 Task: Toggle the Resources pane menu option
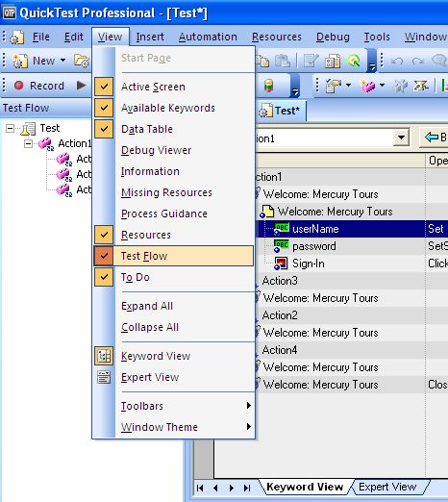pyautogui.click(x=104, y=235)
